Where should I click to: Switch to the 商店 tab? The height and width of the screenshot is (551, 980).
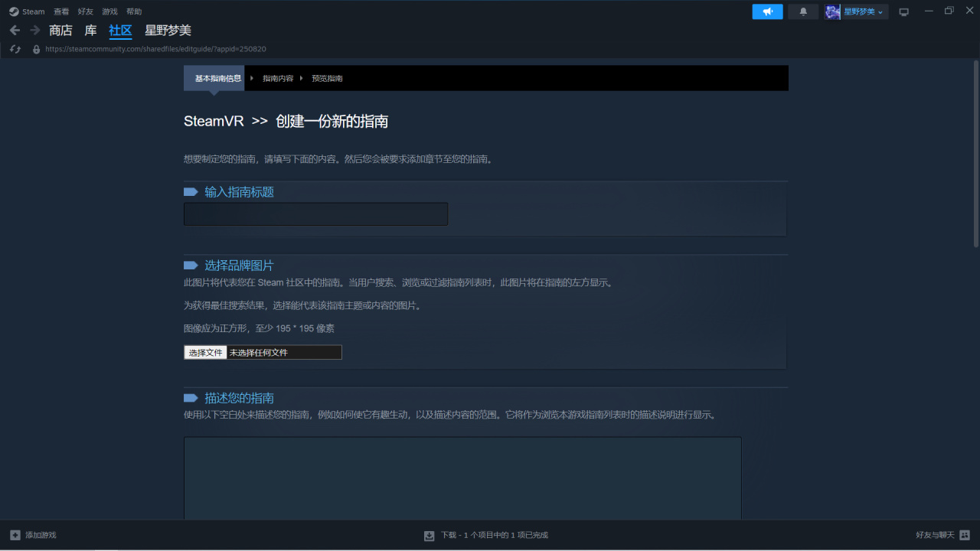click(60, 31)
